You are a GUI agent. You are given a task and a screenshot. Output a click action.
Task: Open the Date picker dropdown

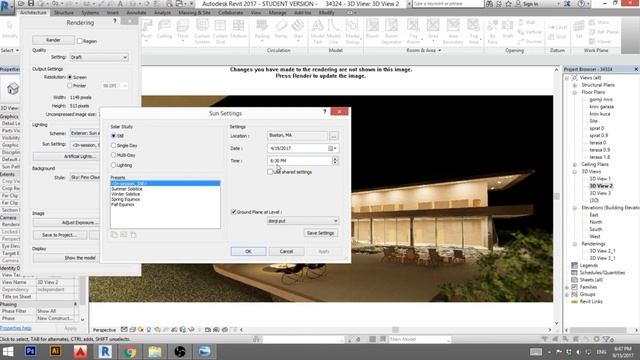tap(333, 148)
